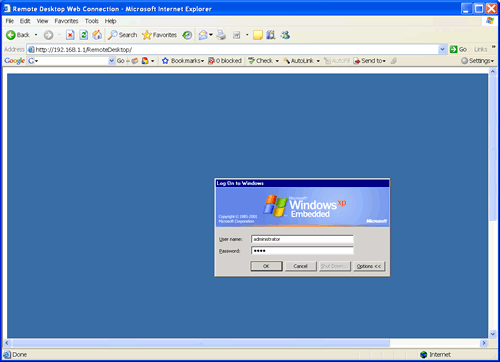This screenshot has width=500, height=362.
Task: Open the Favorites menu
Action: pyautogui.click(x=66, y=21)
